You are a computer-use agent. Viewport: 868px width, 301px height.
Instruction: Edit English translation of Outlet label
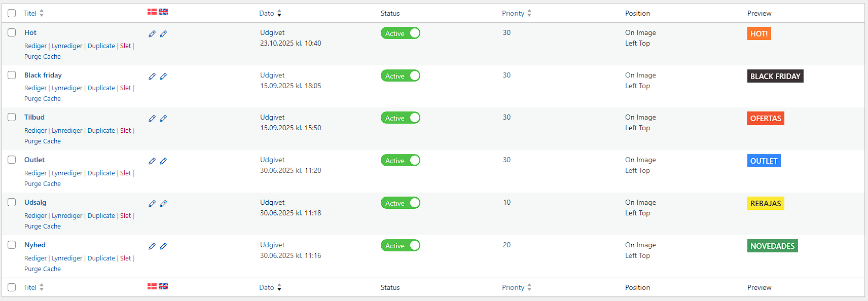163,161
